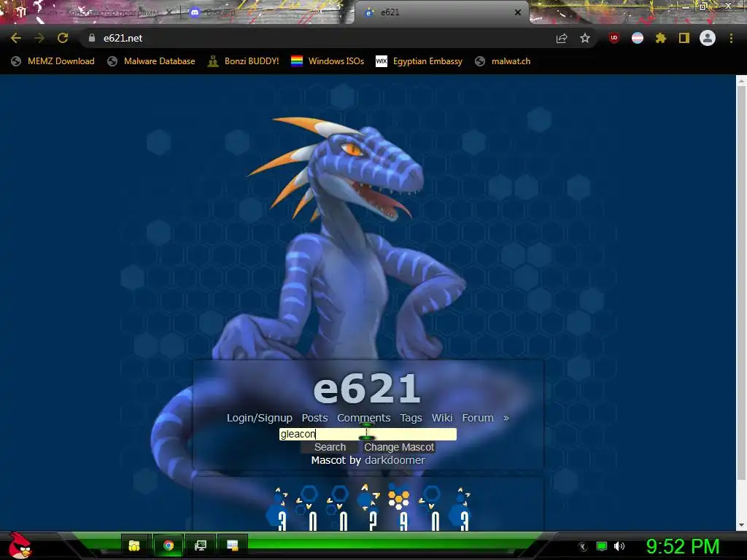Open the MEMZ Download bookmark
The height and width of the screenshot is (560, 747).
[53, 61]
